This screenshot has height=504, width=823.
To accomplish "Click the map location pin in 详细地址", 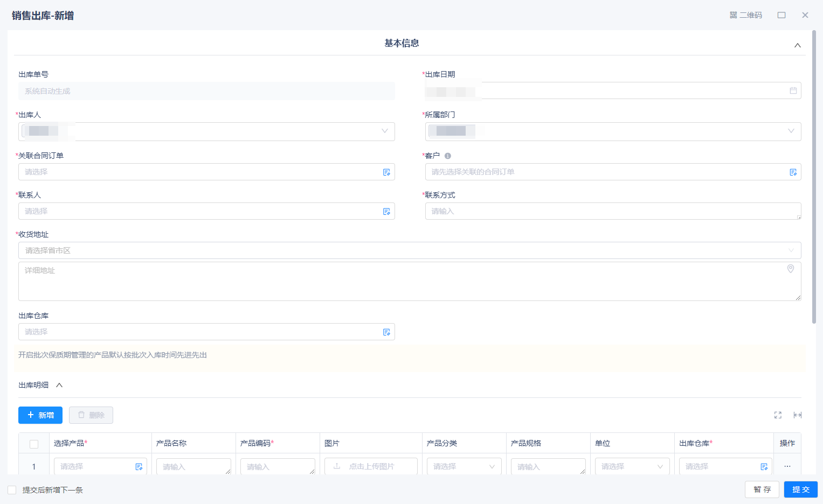I will click(x=791, y=269).
